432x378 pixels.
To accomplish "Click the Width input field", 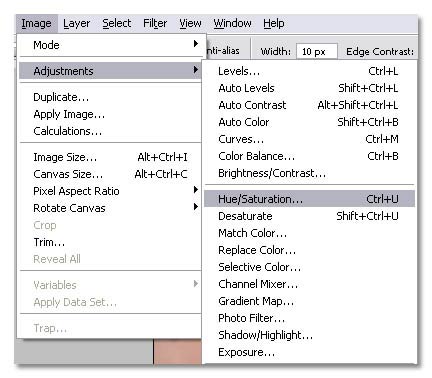I will point(316,52).
